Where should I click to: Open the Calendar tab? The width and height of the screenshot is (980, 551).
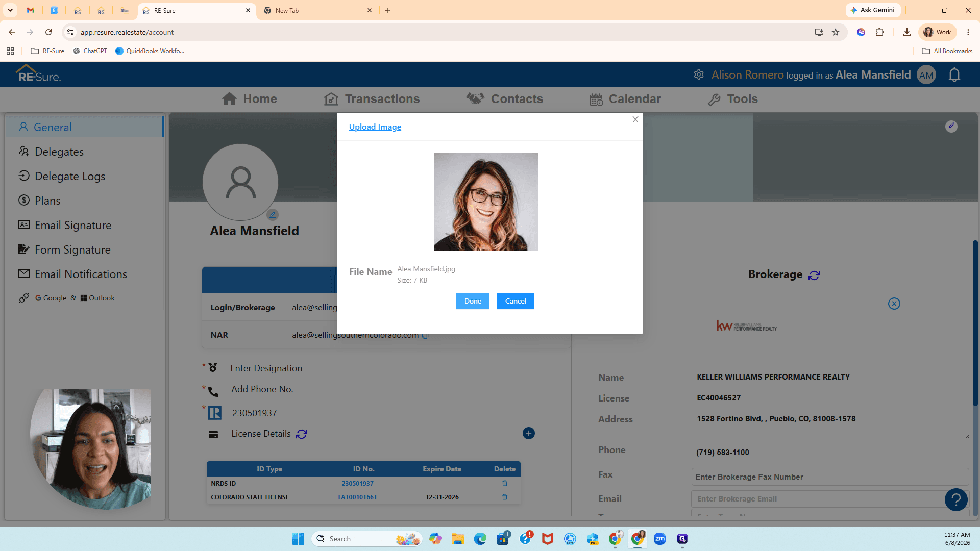(x=625, y=99)
